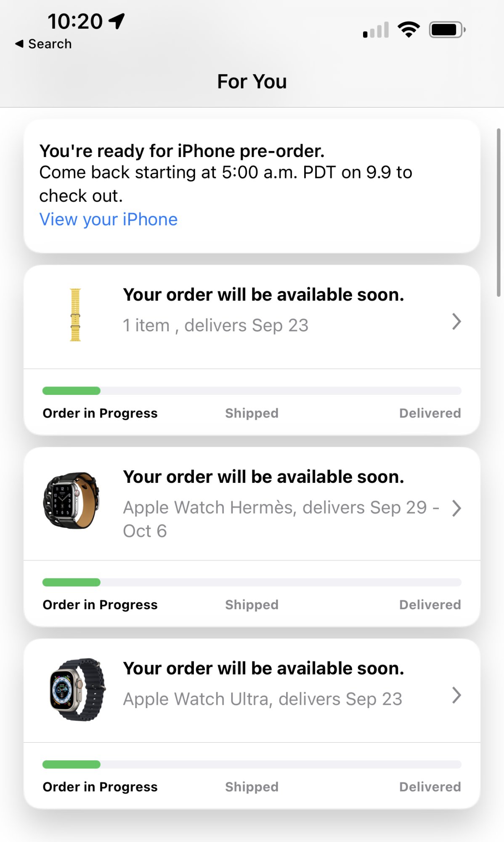Tap the For You page title

tap(252, 81)
